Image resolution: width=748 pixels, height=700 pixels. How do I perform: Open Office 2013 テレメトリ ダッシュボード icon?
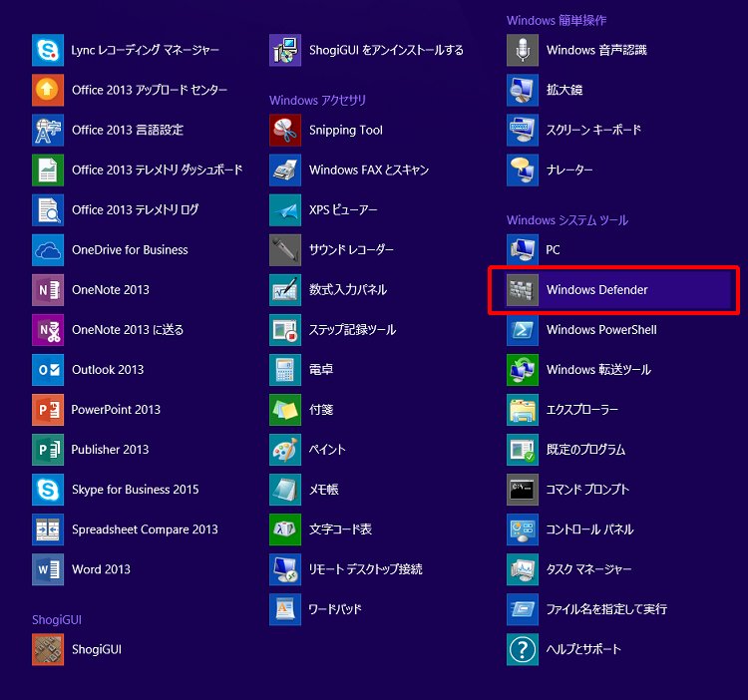click(48, 170)
